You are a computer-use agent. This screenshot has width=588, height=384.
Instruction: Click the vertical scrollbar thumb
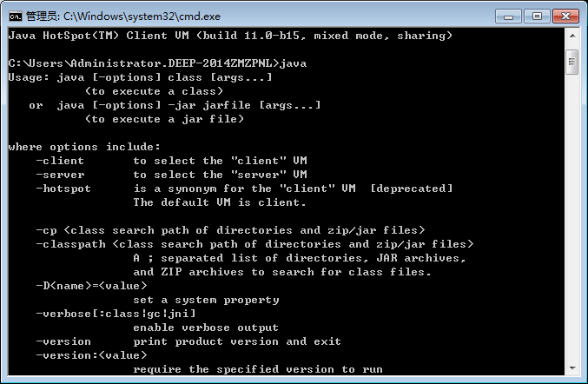point(572,62)
